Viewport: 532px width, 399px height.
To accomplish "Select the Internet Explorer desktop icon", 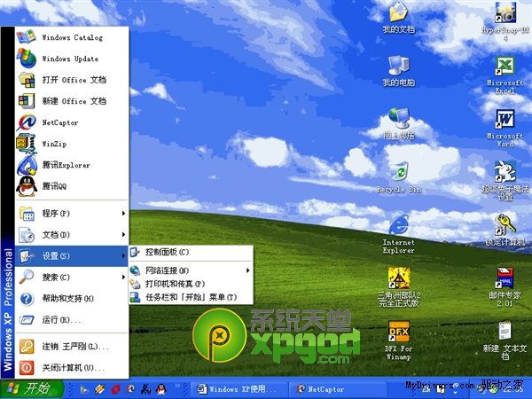I will (398, 225).
